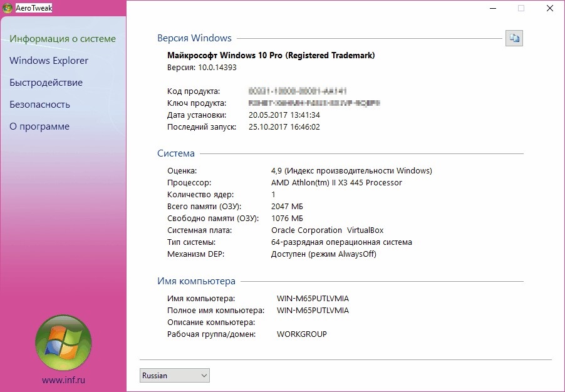Open the Windows Explorer section
Screen dimensions: 565x392
49,61
